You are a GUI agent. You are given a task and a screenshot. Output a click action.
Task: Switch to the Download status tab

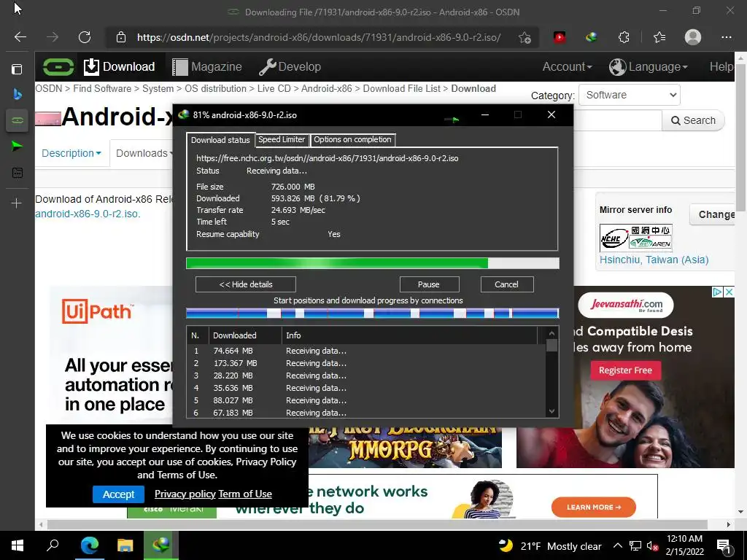[x=220, y=139]
